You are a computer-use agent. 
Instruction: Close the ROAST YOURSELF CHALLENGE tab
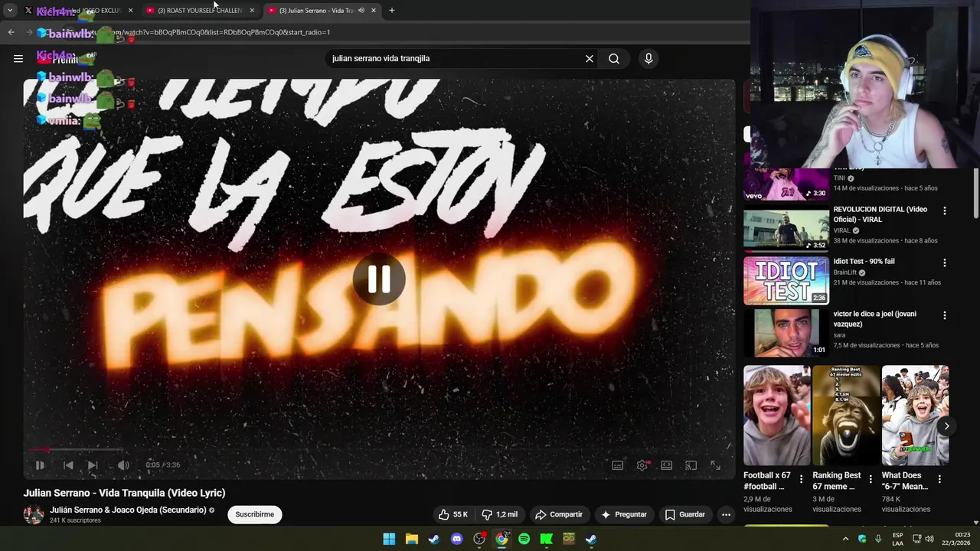tap(252, 10)
